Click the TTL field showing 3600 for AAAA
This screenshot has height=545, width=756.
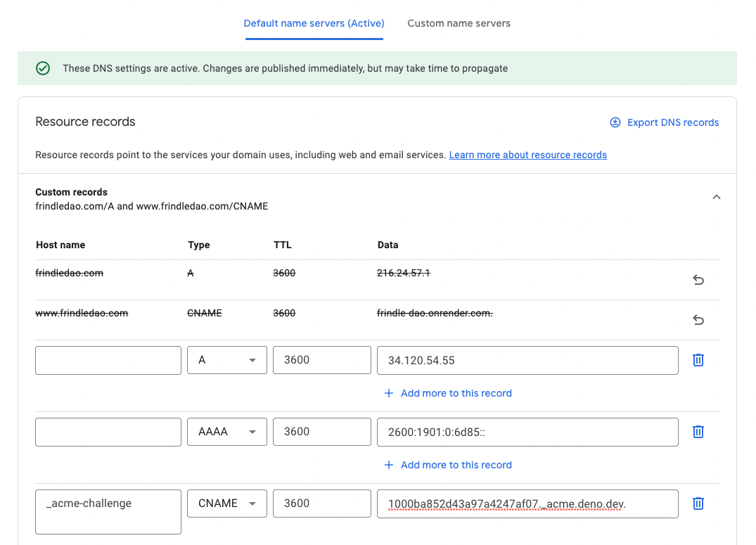click(321, 431)
